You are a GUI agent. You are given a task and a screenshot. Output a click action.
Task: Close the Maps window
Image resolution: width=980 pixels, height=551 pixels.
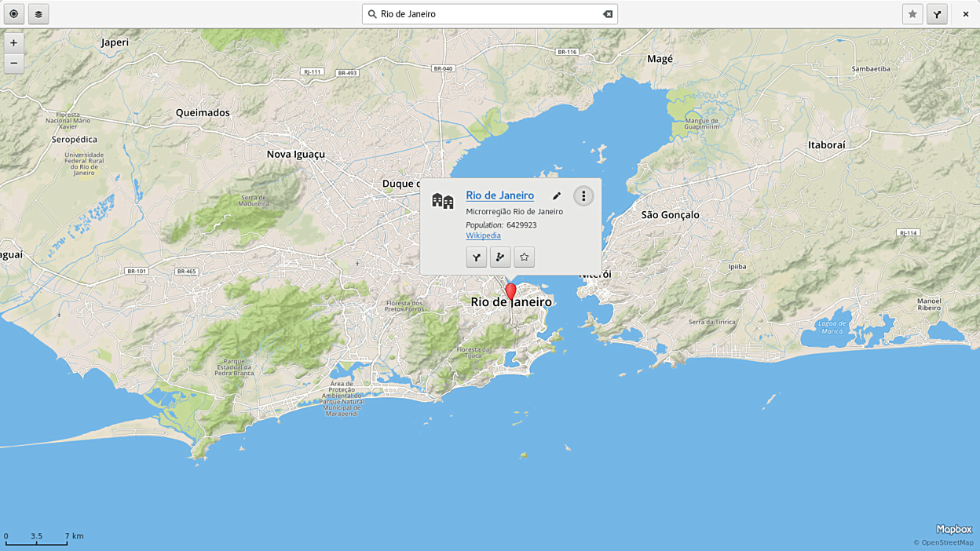(965, 14)
